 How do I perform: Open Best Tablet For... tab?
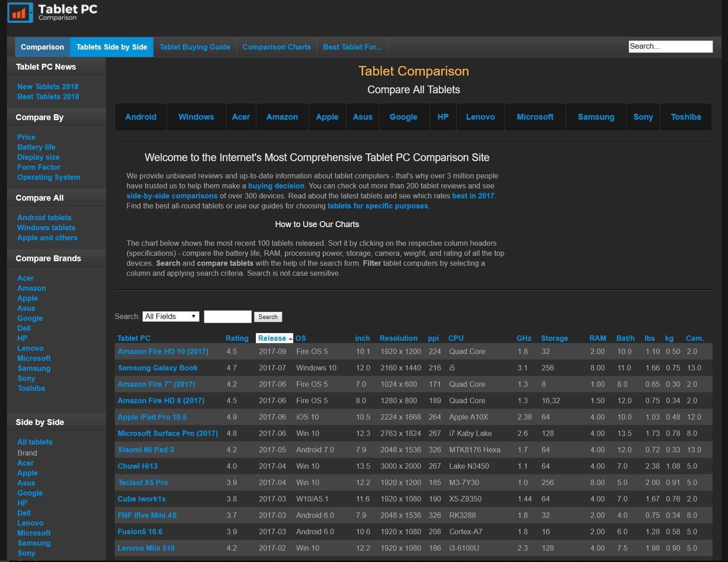(x=352, y=47)
